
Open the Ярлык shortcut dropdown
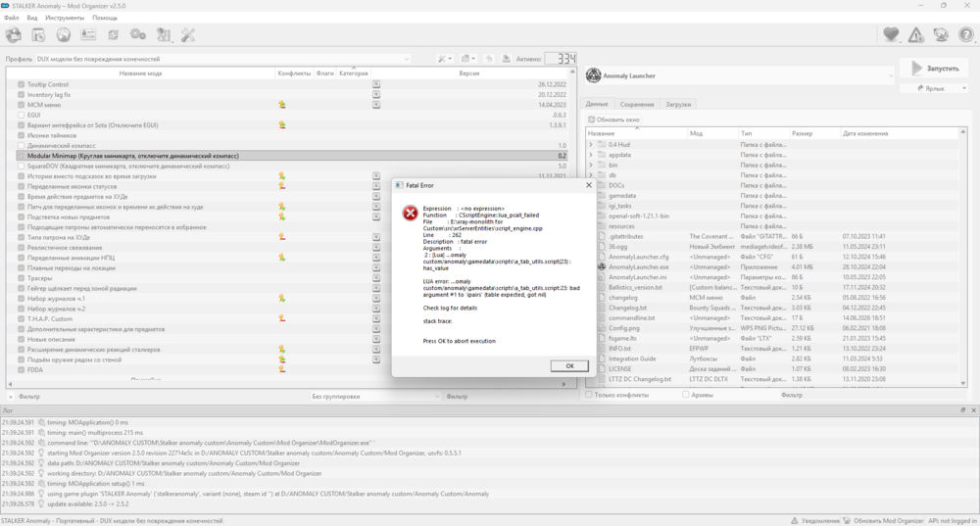point(934,88)
